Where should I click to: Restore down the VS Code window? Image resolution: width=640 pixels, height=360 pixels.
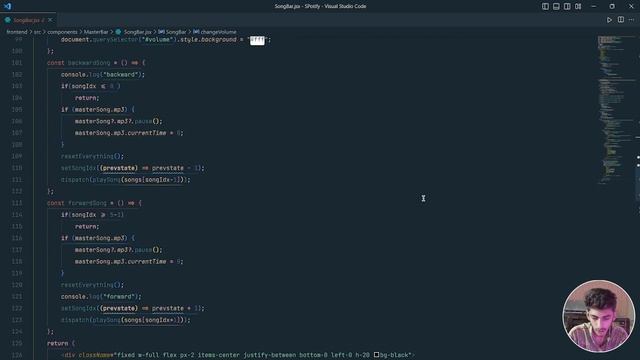[612, 6]
